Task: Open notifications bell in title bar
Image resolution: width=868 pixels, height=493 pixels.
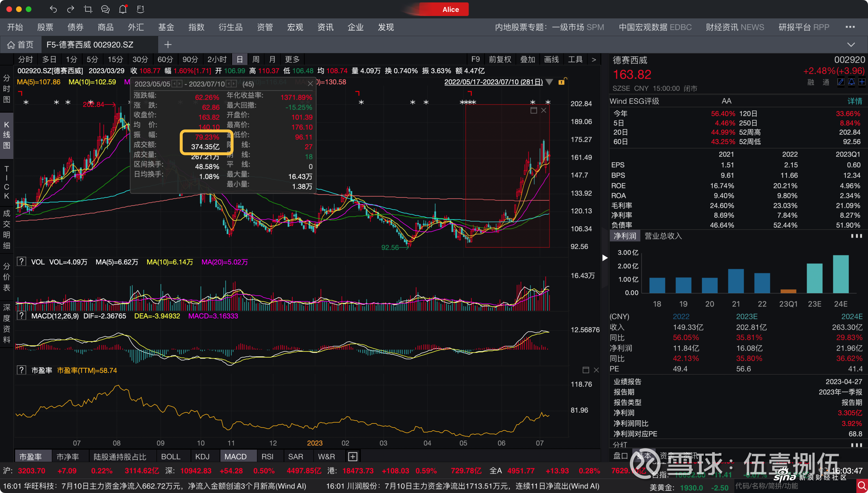Action: coord(123,9)
